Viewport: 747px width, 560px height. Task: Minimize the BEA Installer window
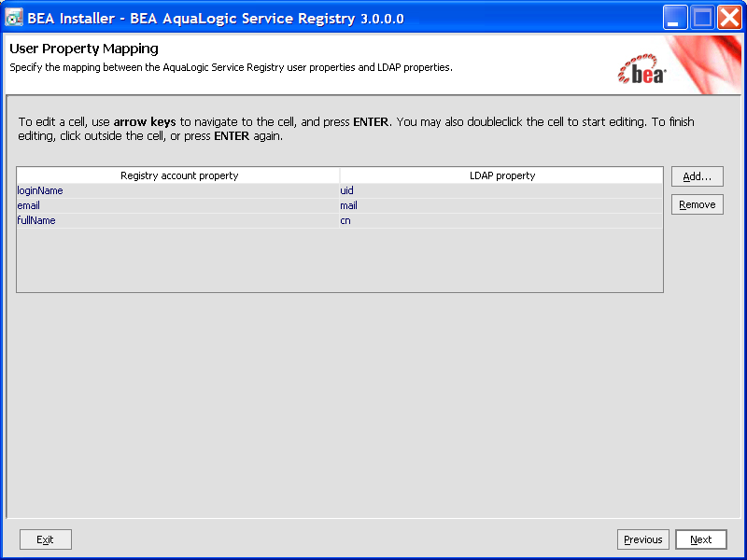point(674,18)
